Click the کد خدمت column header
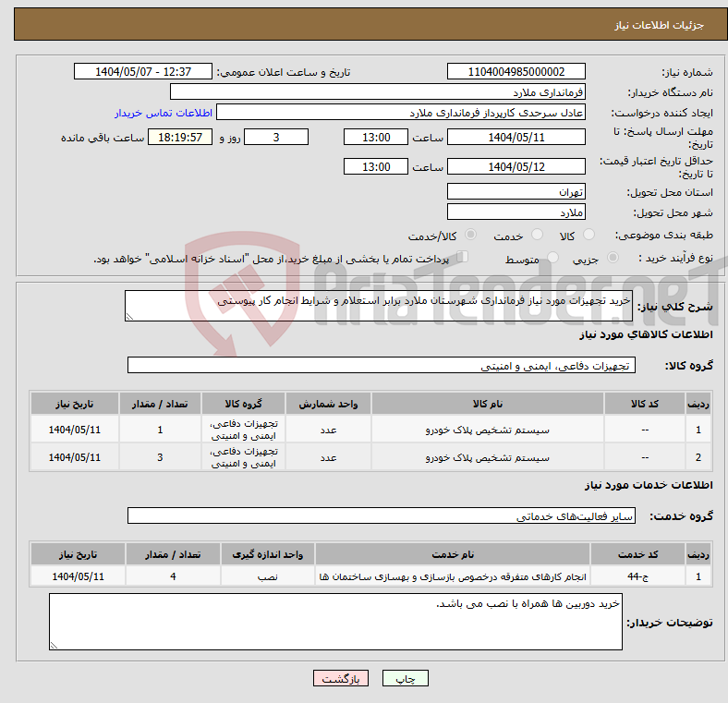The image size is (728, 703). (x=637, y=554)
